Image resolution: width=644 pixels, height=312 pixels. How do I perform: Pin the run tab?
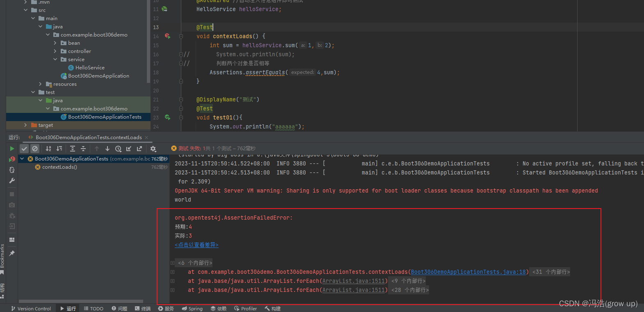point(12,253)
